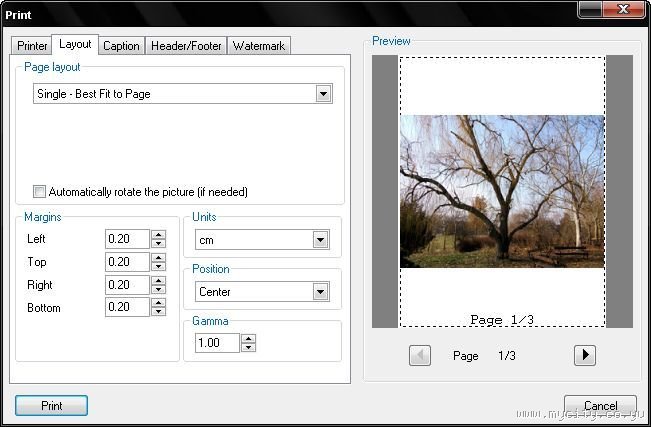Increase the Gamma value
Image resolution: width=651 pixels, height=427 pixels.
248,339
